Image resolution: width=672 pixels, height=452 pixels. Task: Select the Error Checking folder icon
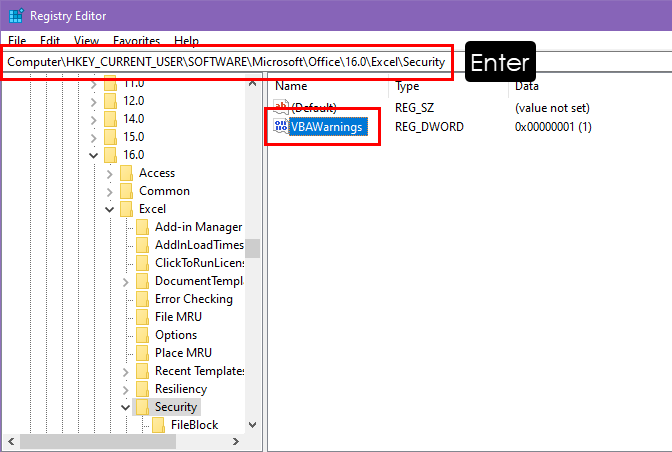[x=142, y=299]
